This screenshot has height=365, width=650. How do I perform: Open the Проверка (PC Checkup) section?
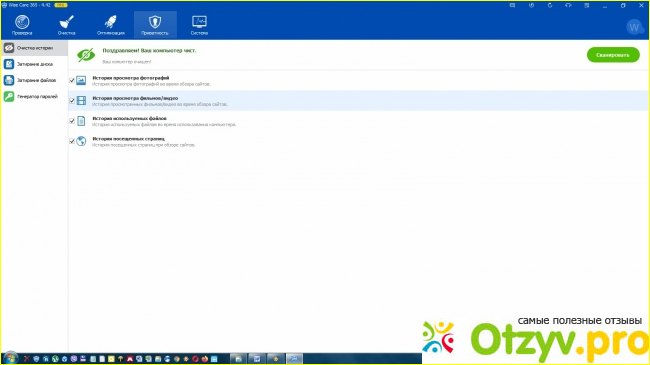(x=22, y=25)
